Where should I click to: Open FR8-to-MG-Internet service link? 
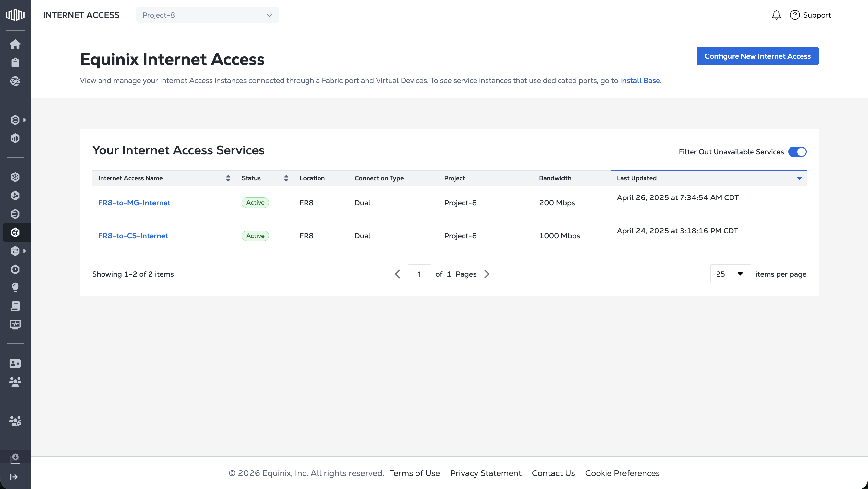click(134, 203)
